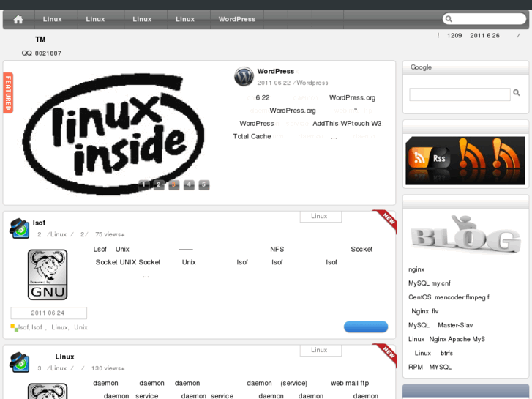The height and width of the screenshot is (399, 532).
Task: Click the FEATURED ribbon on the slider
Action: (8, 93)
